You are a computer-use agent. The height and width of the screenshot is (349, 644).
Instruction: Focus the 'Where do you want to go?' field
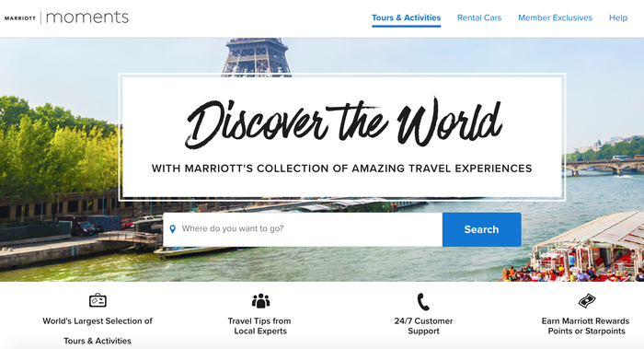coord(303,229)
